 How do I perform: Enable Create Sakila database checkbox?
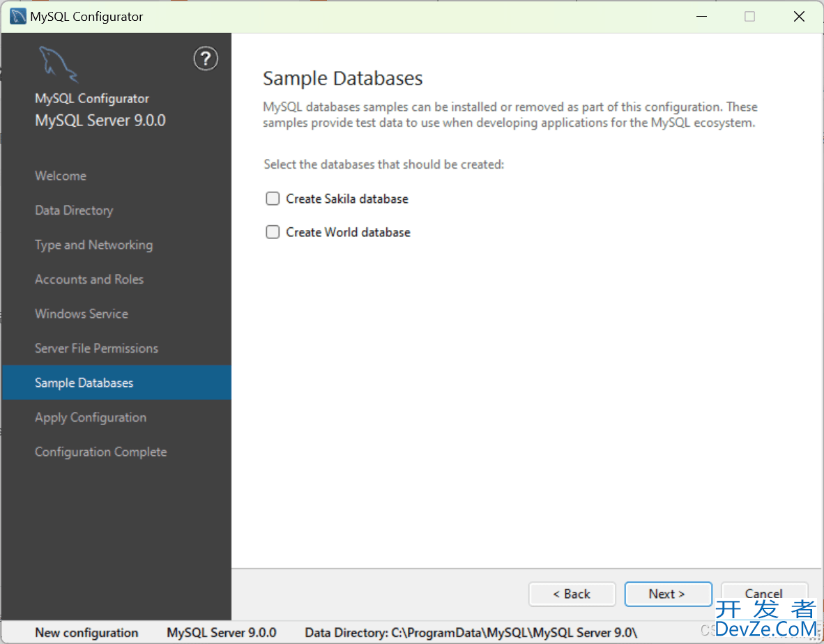[272, 199]
